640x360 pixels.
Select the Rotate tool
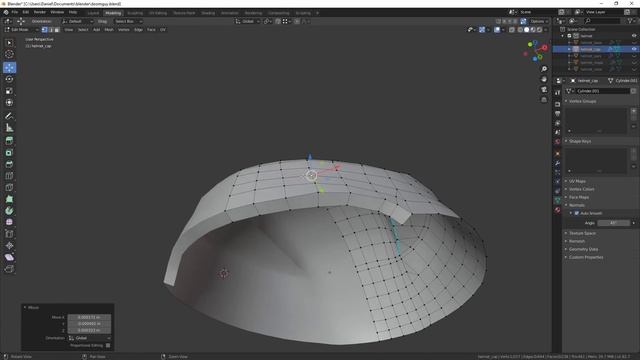coord(9,79)
